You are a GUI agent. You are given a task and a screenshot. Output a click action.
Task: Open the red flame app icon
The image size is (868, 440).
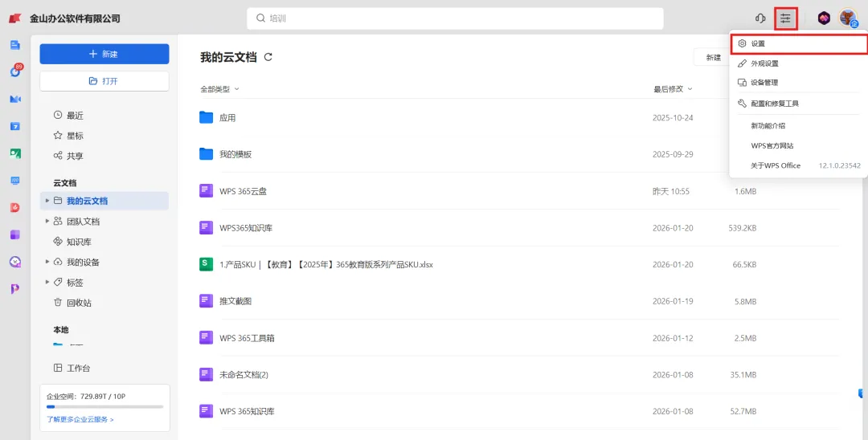[x=15, y=207]
